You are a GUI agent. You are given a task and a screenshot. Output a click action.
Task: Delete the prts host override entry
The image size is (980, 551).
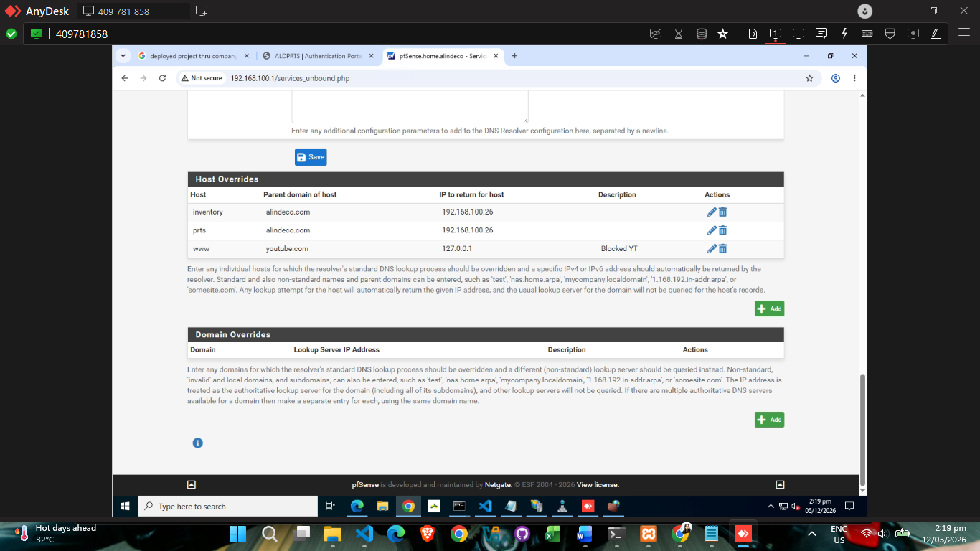(723, 230)
